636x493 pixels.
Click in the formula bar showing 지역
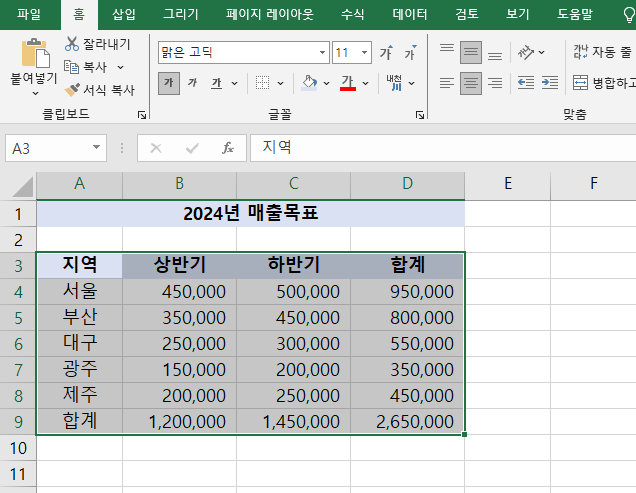(443, 148)
